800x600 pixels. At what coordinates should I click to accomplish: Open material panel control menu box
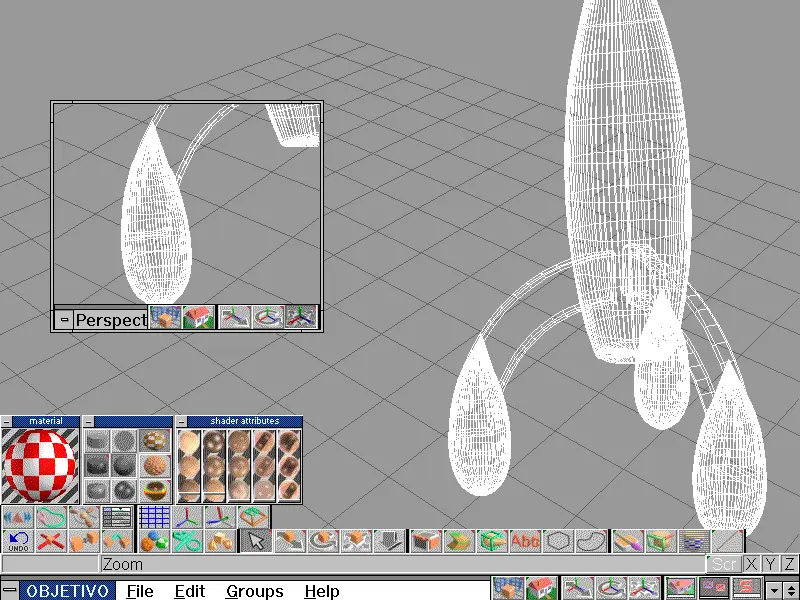[x=7, y=422]
